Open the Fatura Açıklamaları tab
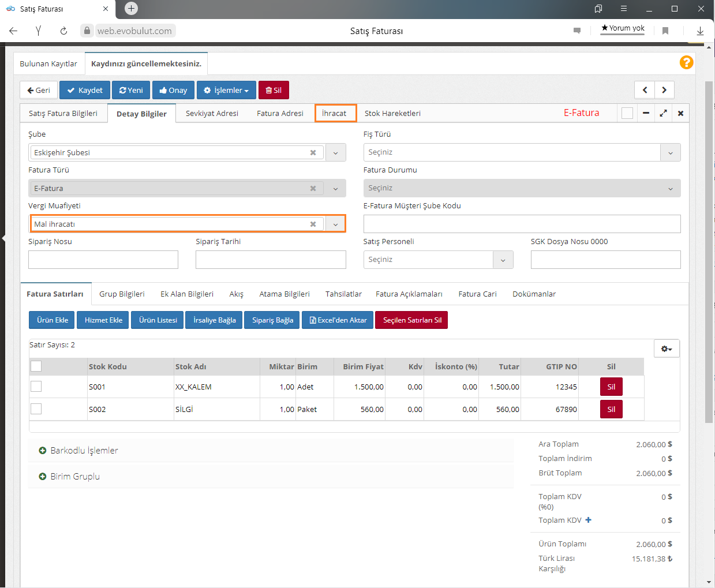Image resolution: width=715 pixels, height=588 pixels. point(409,294)
